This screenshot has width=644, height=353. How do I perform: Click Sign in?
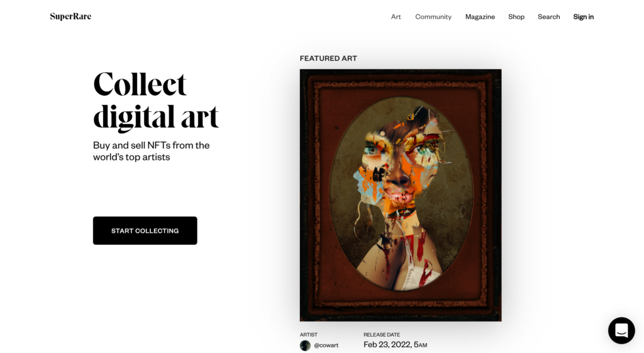pos(584,17)
